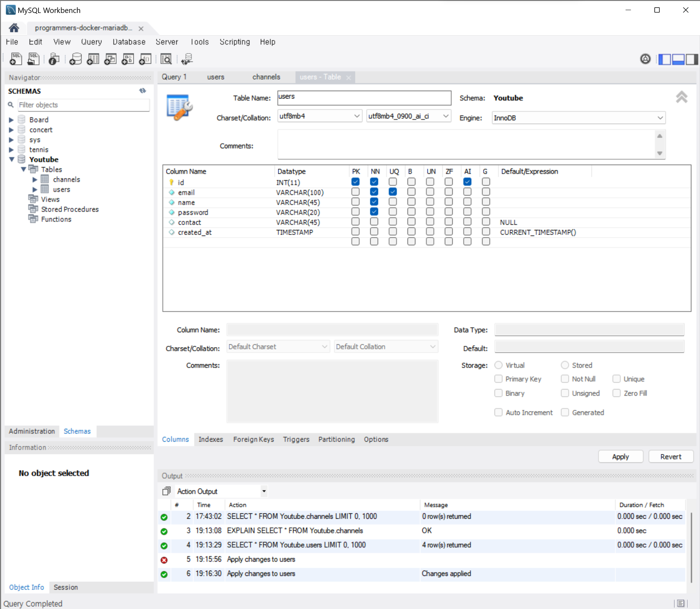Click the copy output icon beside Action Output
The image size is (700, 609).
[166, 491]
